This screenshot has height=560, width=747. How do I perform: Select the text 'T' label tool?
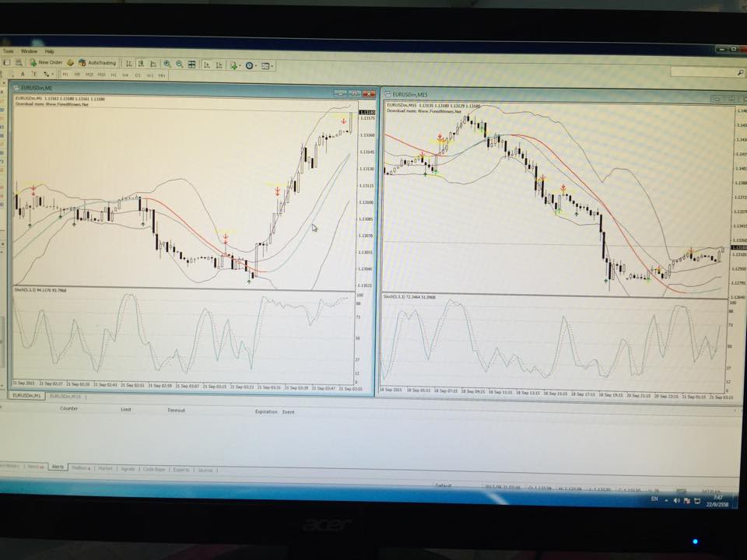(34, 75)
